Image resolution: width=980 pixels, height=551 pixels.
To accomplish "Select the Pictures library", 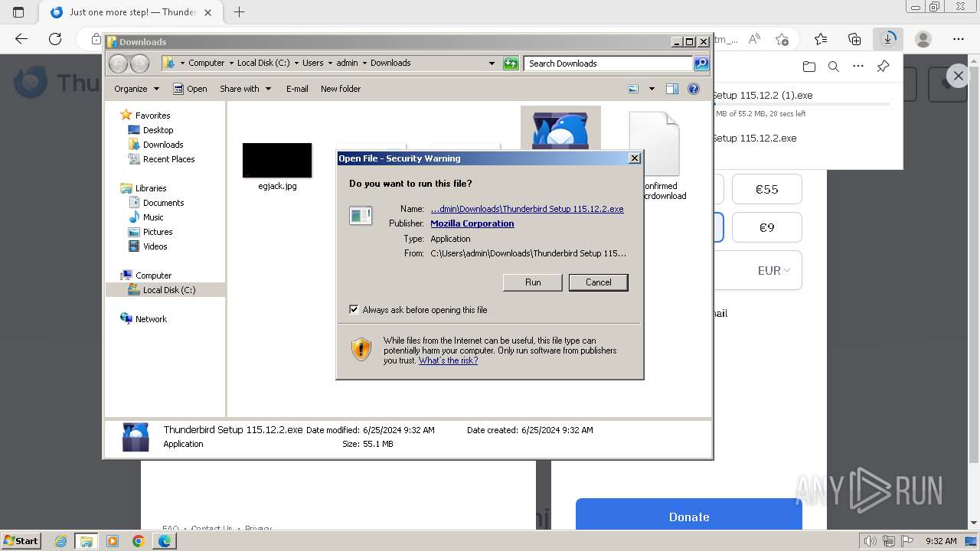I will pos(158,232).
